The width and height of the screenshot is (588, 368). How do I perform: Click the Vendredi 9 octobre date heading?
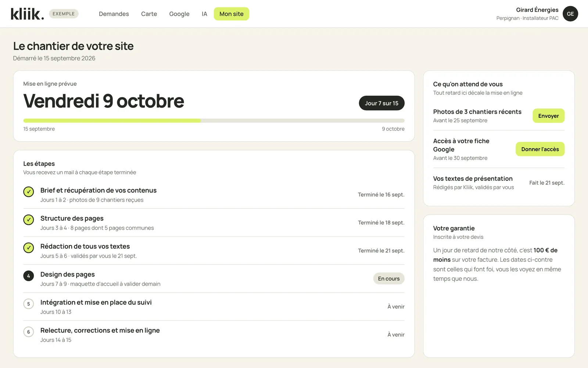pyautogui.click(x=104, y=101)
